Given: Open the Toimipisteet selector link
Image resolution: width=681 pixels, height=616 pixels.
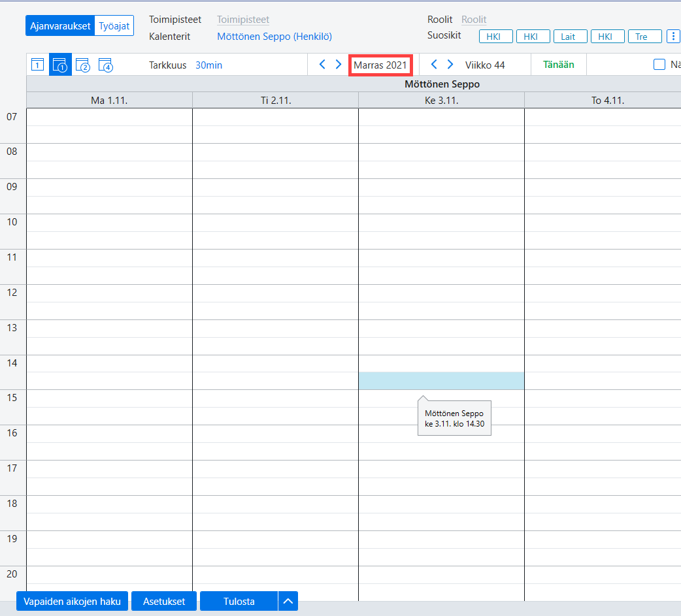Looking at the screenshot, I should [x=243, y=20].
